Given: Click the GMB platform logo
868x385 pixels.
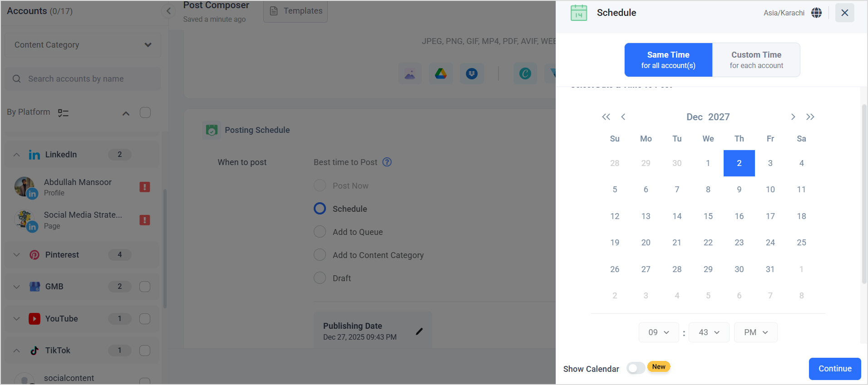Looking at the screenshot, I should click(x=35, y=287).
